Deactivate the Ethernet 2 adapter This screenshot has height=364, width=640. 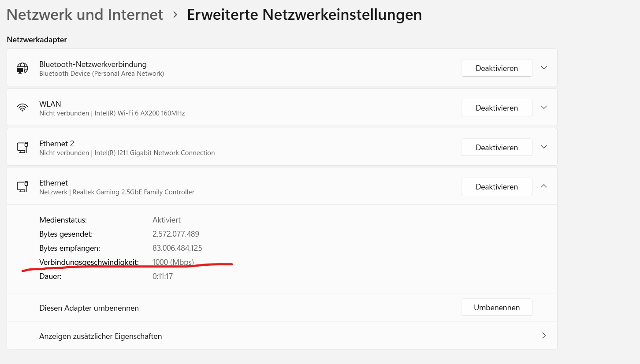pyautogui.click(x=497, y=148)
